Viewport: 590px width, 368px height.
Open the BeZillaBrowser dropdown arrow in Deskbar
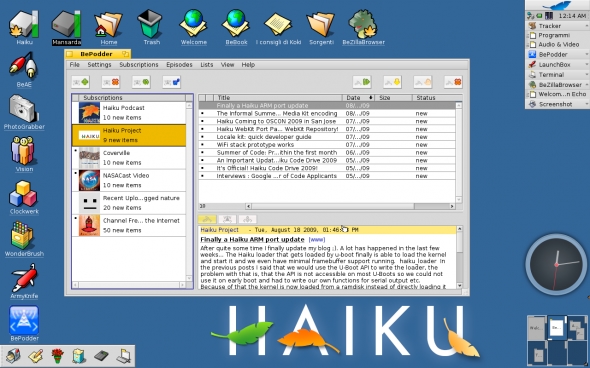click(x=587, y=85)
